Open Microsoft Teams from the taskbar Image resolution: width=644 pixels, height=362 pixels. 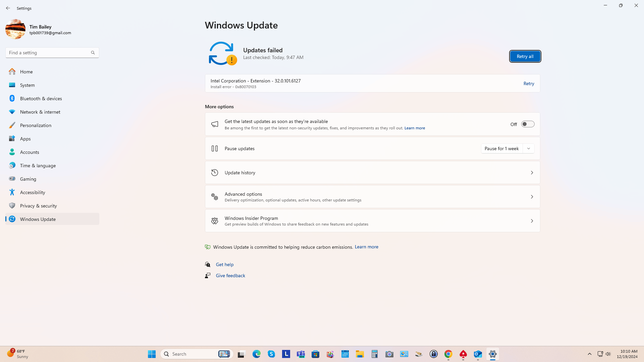point(301,354)
